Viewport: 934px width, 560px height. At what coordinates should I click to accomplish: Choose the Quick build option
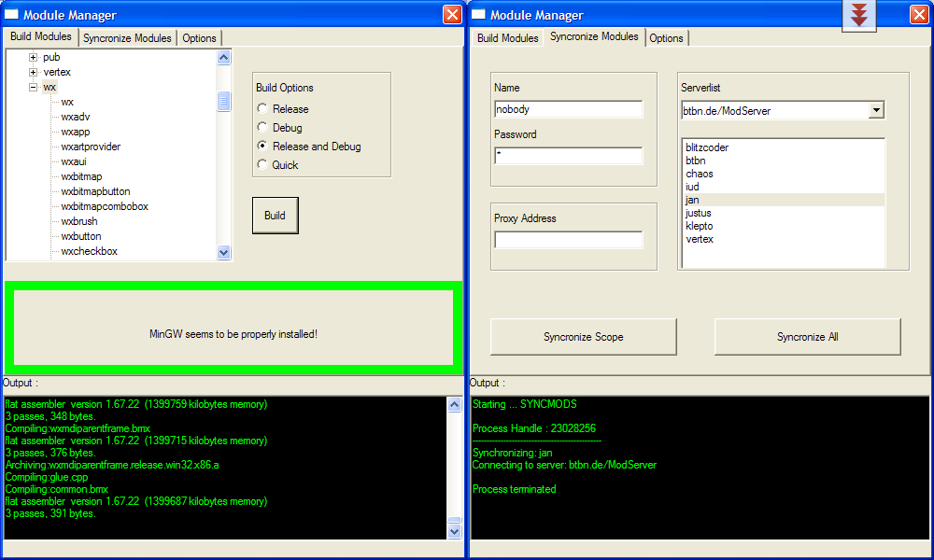(262, 165)
